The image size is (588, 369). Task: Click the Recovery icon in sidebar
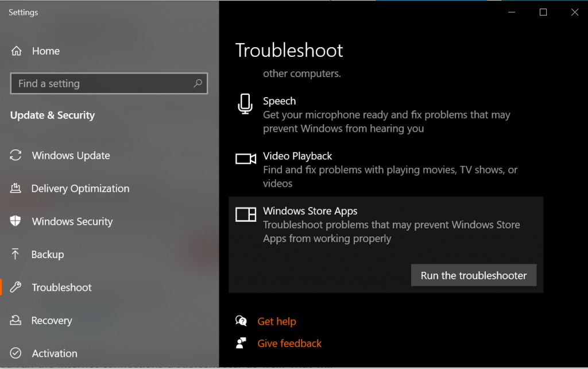16,320
